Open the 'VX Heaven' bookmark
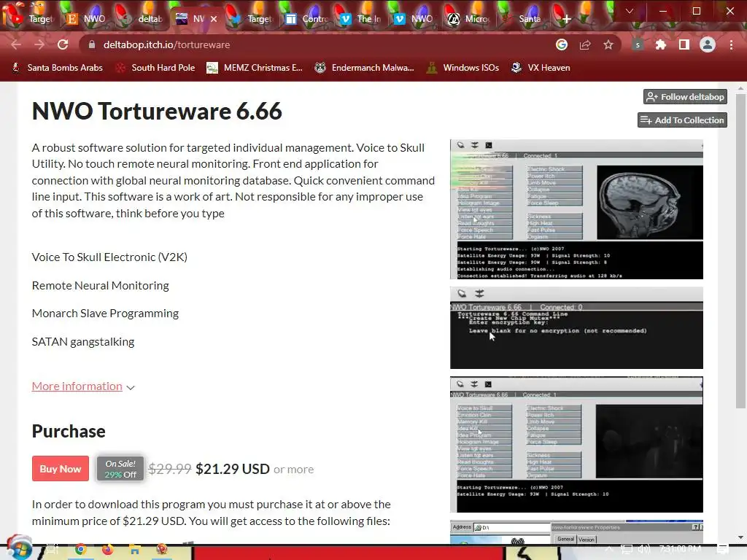 click(541, 68)
